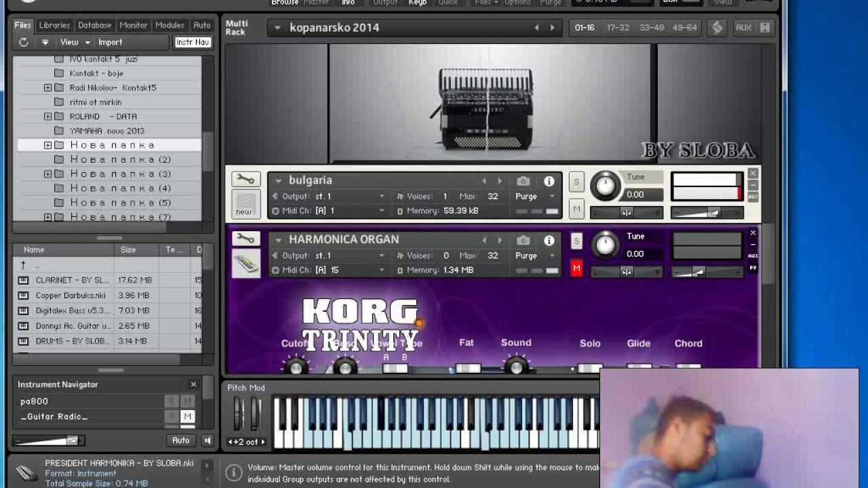
Task: Expand the ROLAND - DATA folder
Action: click(47, 117)
